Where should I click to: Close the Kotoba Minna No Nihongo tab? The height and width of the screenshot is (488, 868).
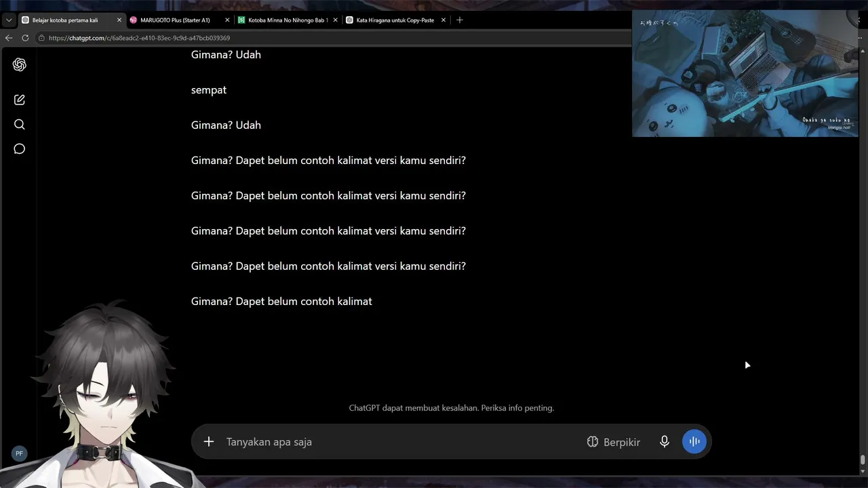tap(335, 20)
